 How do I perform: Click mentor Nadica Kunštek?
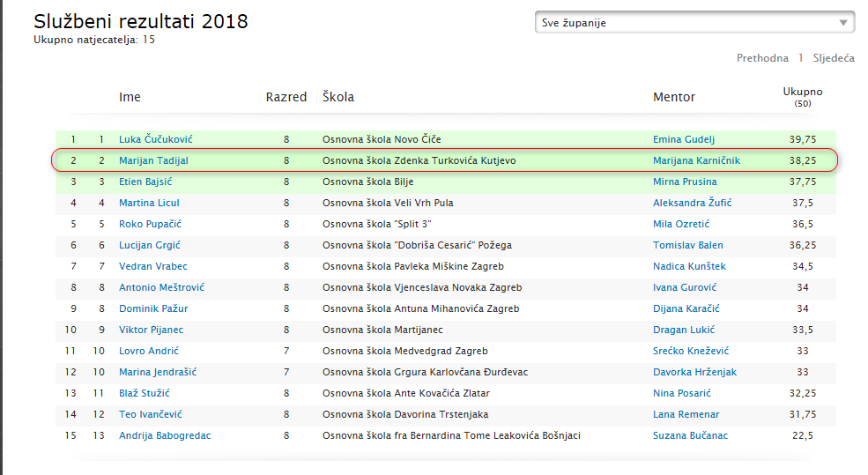[689, 266]
